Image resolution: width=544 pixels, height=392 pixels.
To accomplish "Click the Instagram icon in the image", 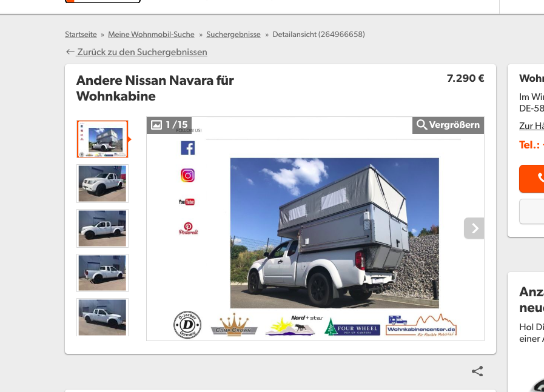I will click(x=187, y=175).
